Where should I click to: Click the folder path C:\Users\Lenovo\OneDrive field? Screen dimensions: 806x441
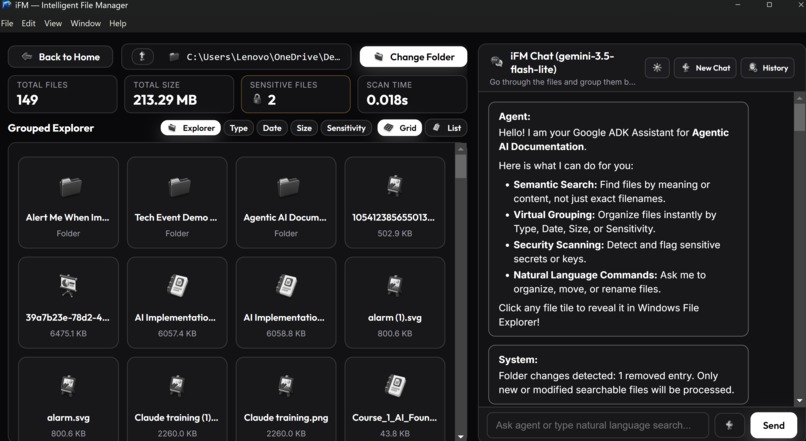click(x=263, y=57)
